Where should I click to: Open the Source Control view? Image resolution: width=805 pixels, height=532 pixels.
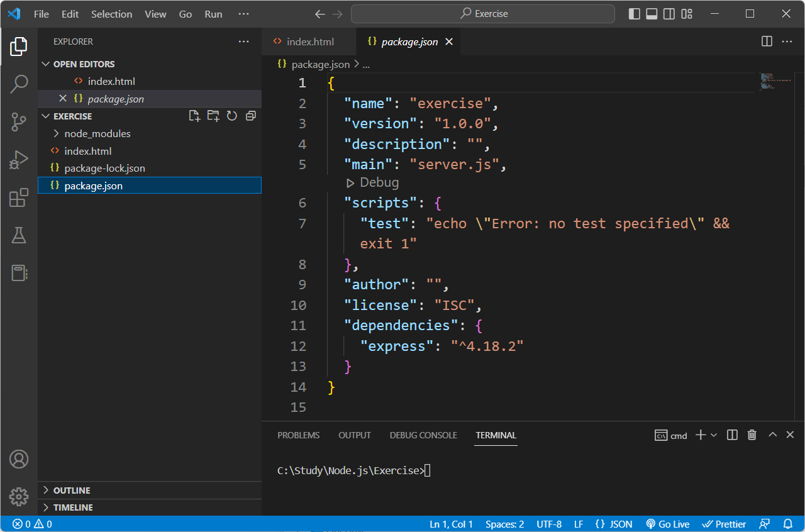point(19,122)
